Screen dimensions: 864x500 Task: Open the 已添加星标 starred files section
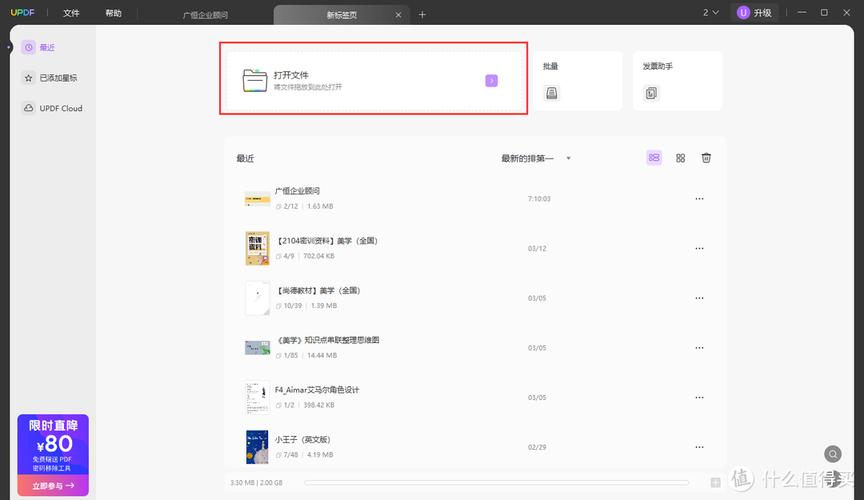(50, 78)
